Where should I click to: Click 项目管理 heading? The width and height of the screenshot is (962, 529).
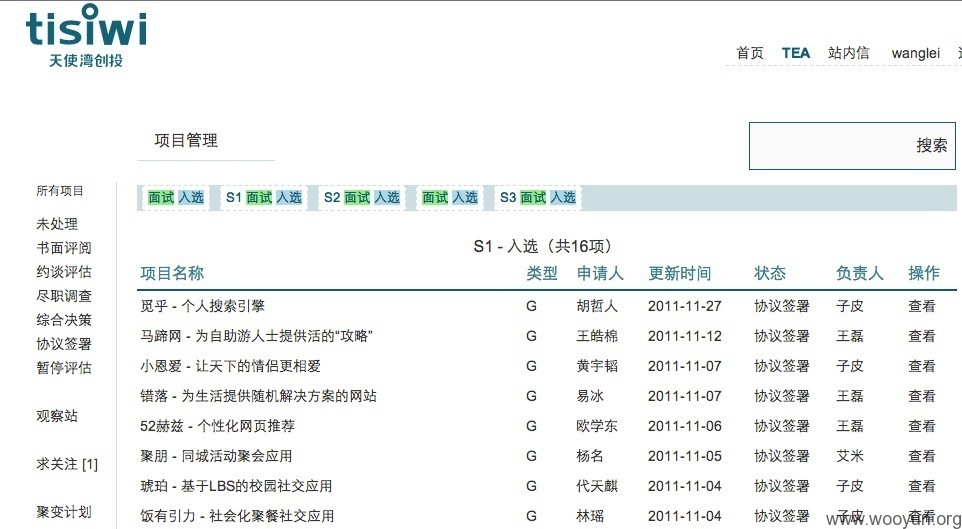point(186,141)
